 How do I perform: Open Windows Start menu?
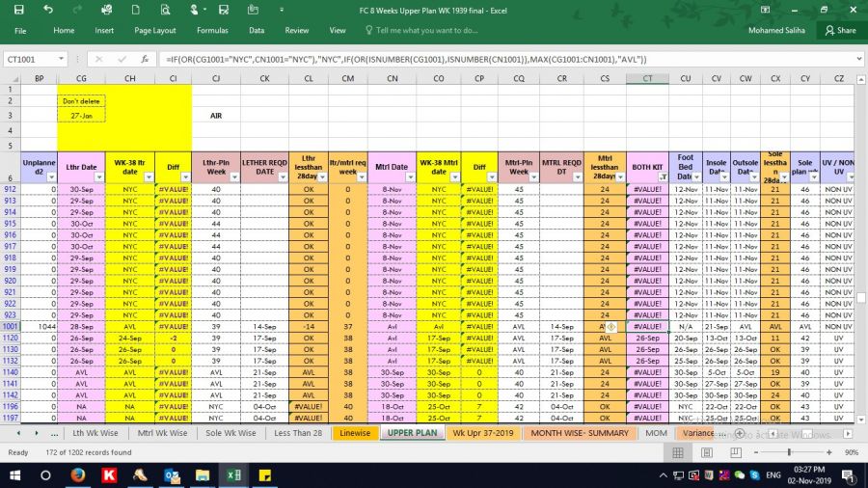pyautogui.click(x=14, y=475)
